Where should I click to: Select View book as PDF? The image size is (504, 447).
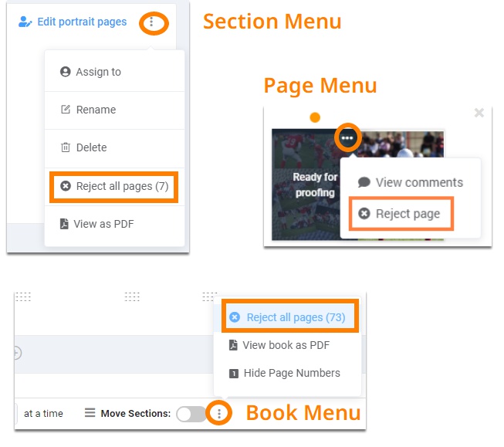pos(287,345)
